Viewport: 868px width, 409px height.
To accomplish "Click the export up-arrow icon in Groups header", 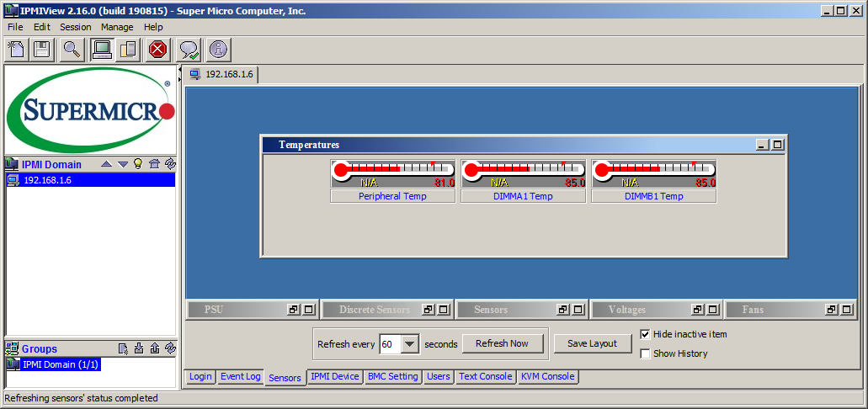I will [155, 348].
